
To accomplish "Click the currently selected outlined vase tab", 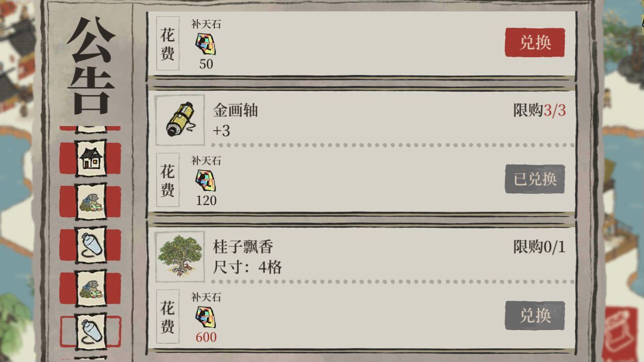I will tap(91, 332).
